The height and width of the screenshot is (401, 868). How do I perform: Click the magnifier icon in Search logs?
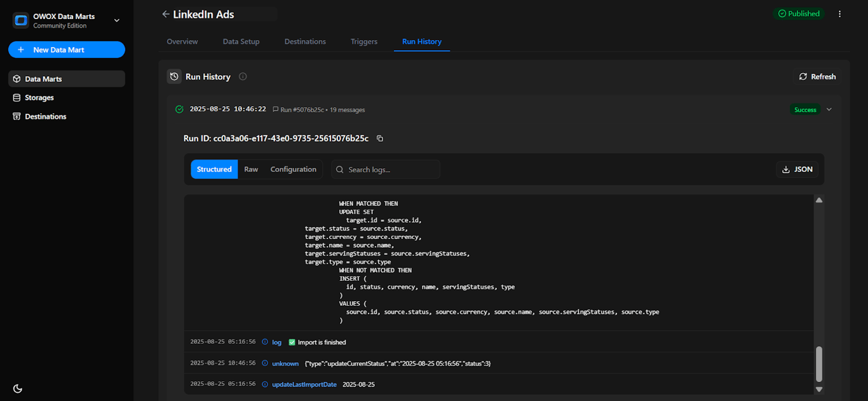[x=340, y=170]
